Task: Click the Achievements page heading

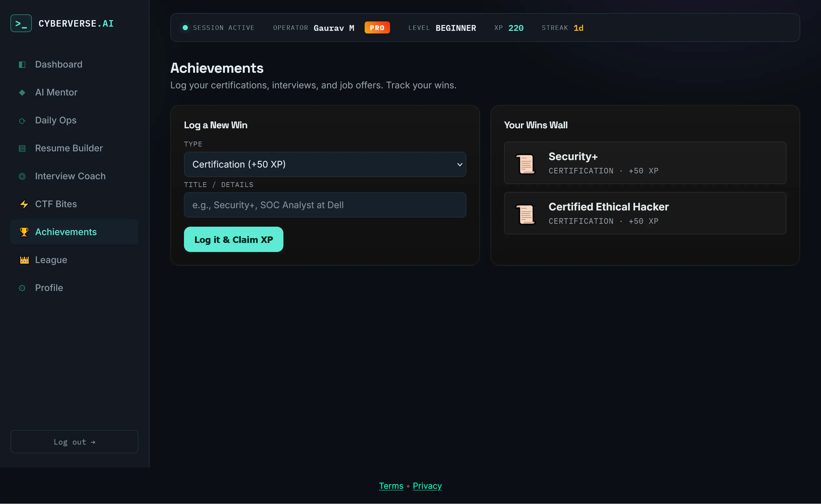Action: 217,68
